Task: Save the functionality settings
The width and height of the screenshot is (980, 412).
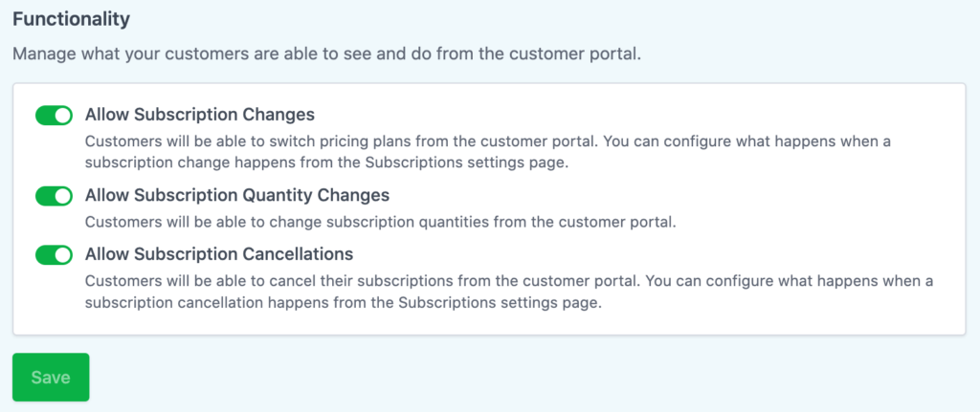Action: pyautogui.click(x=51, y=377)
